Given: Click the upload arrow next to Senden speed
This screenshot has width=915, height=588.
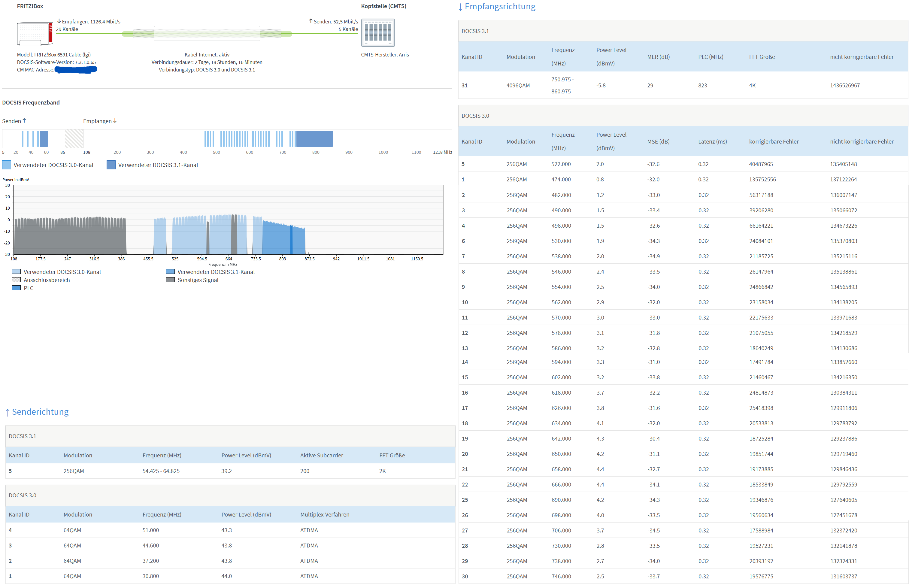Looking at the screenshot, I should pyautogui.click(x=310, y=21).
